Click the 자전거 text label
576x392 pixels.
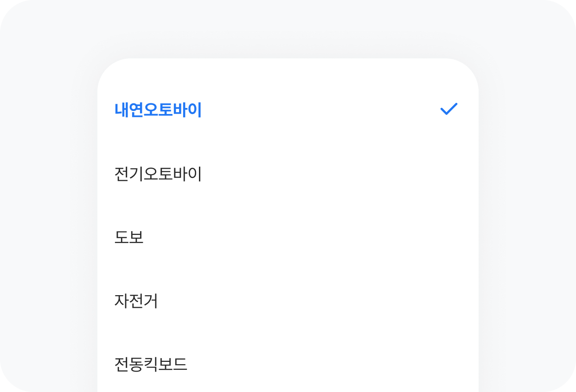(136, 301)
